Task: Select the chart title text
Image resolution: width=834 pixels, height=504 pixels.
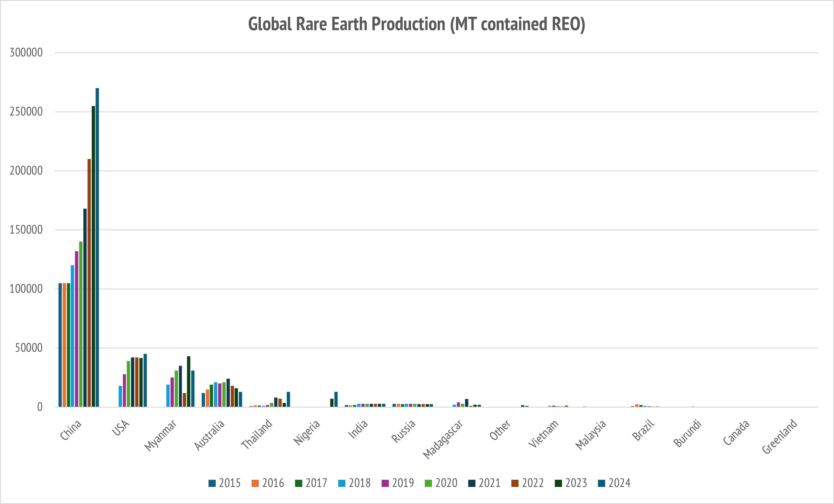Action: (x=417, y=24)
